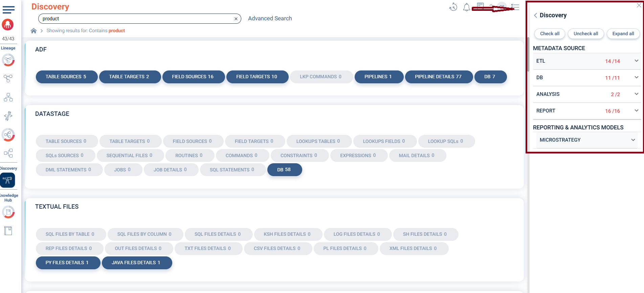Open the wrench code tool in sidebar
Image resolution: width=644 pixels, height=293 pixels.
click(8, 116)
